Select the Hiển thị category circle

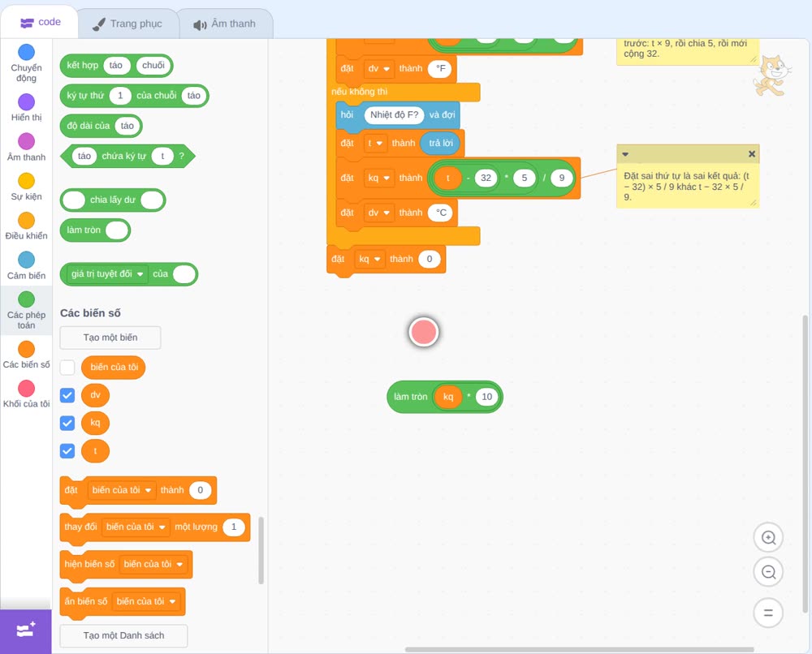coord(27,102)
